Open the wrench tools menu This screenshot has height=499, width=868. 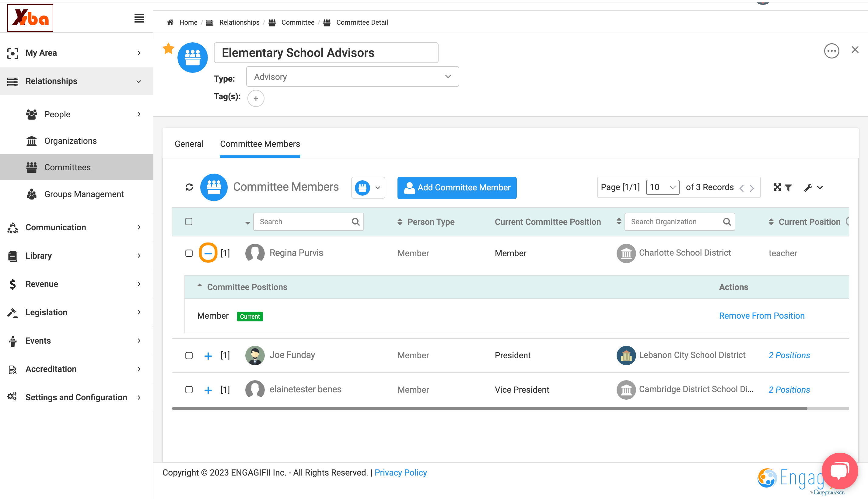point(813,187)
